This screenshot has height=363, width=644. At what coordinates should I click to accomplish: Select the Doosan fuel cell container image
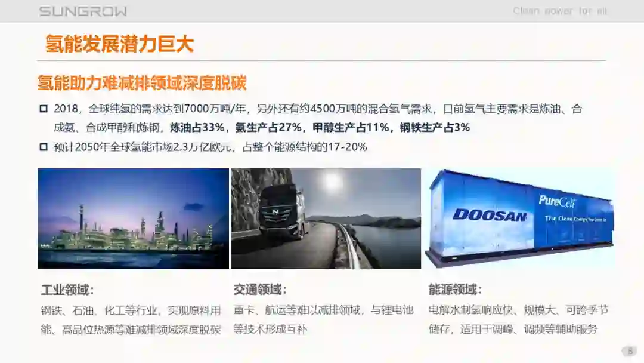pyautogui.click(x=519, y=218)
